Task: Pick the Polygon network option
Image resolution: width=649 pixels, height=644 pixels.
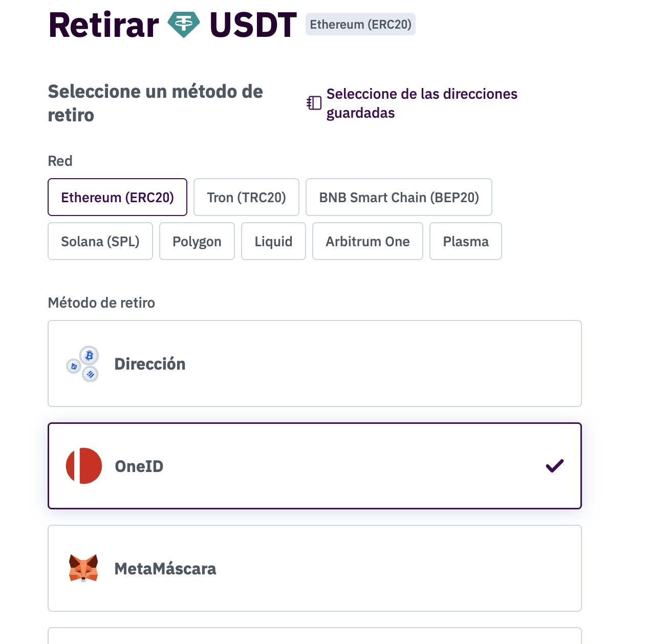Action: coord(197,241)
